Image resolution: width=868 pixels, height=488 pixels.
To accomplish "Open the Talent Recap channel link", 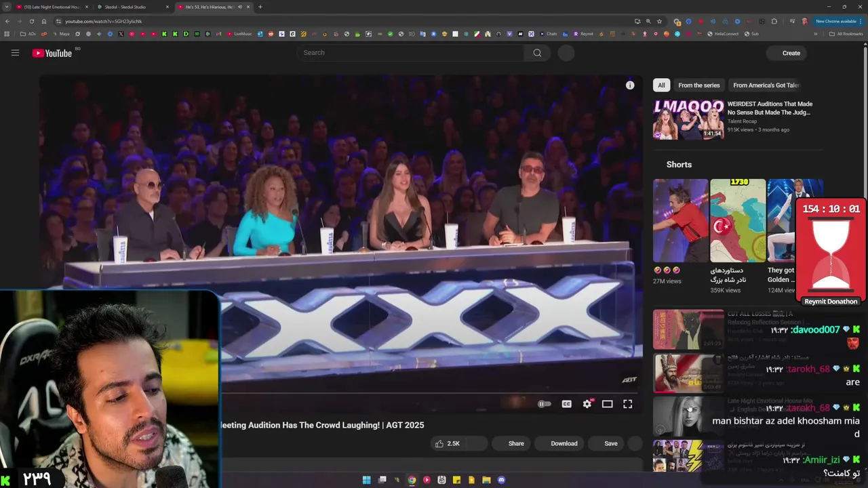I will click(x=742, y=121).
